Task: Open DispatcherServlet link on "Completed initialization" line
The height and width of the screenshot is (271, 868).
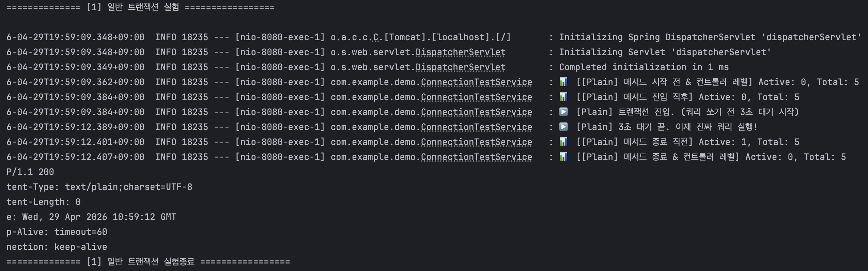Action: 461,67
